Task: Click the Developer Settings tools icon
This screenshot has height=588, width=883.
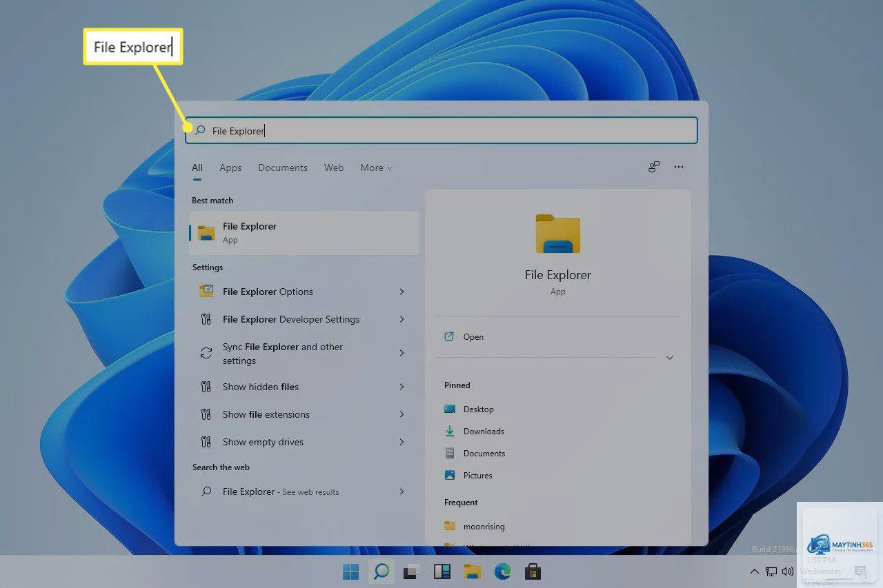Action: point(206,319)
